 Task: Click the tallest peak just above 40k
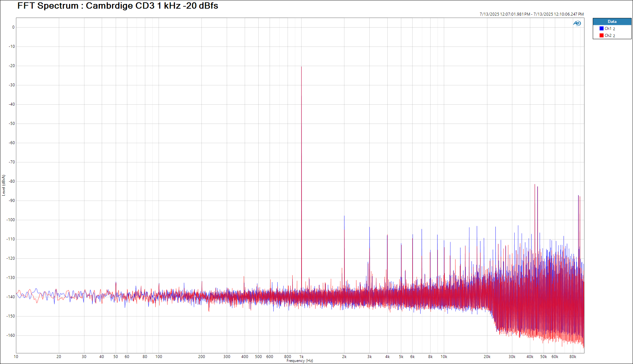coord(535,185)
